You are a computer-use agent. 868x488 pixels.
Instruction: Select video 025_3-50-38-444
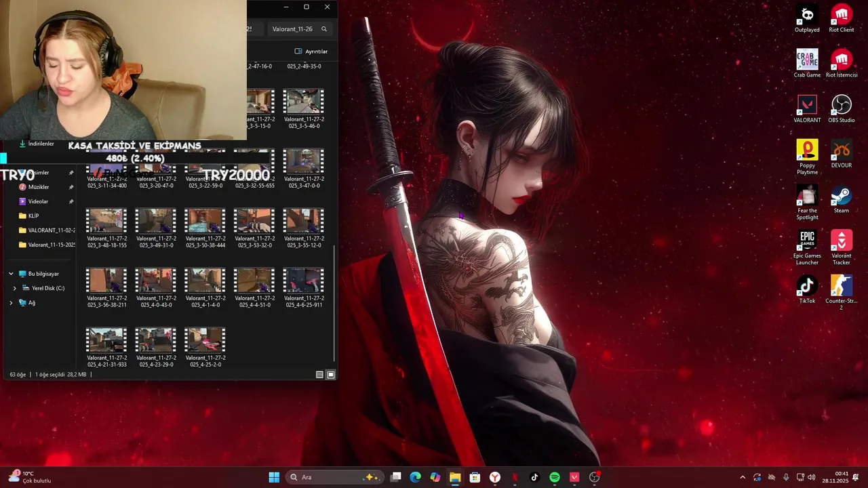[x=205, y=228]
